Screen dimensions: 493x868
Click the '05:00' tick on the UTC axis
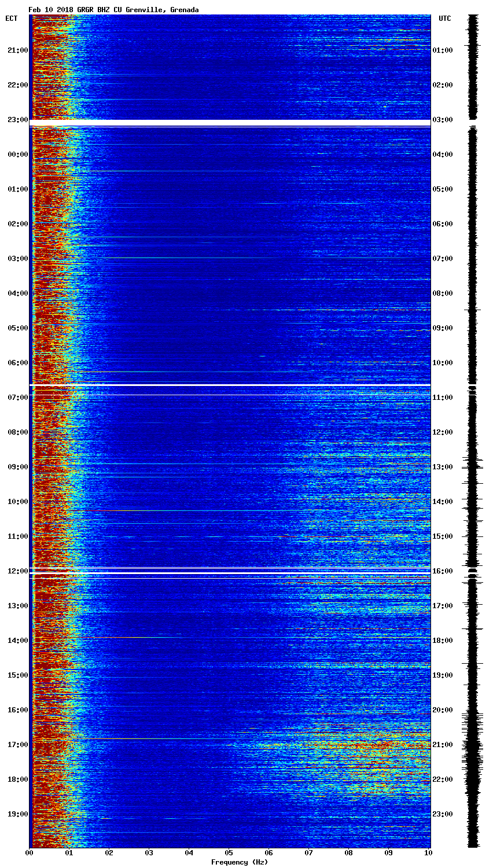pyautogui.click(x=443, y=189)
